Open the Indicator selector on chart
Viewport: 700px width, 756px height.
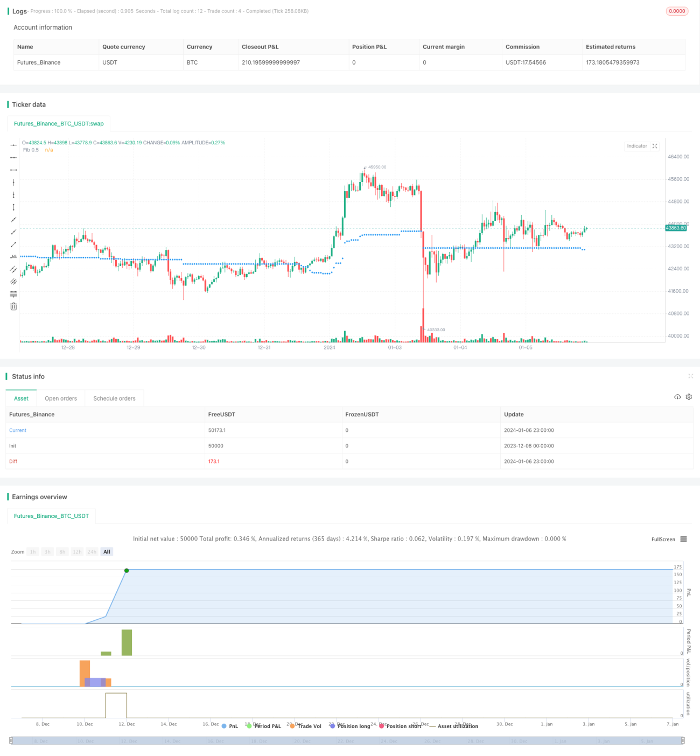[x=637, y=146]
